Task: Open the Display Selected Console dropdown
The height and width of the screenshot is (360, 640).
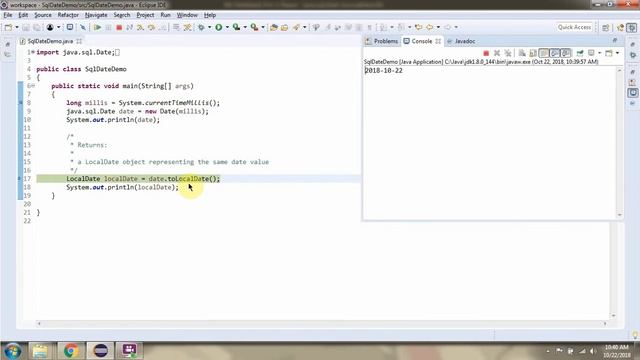Action: pyautogui.click(x=599, y=53)
